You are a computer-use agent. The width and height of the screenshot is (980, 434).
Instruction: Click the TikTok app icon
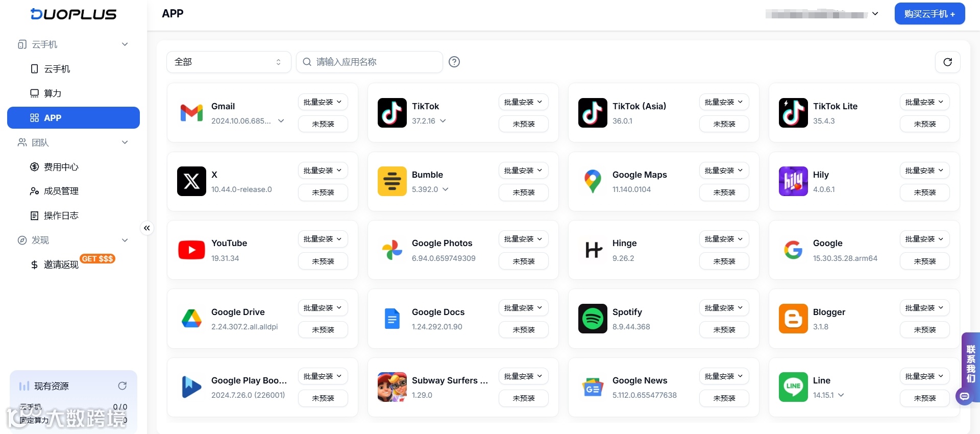[392, 113]
